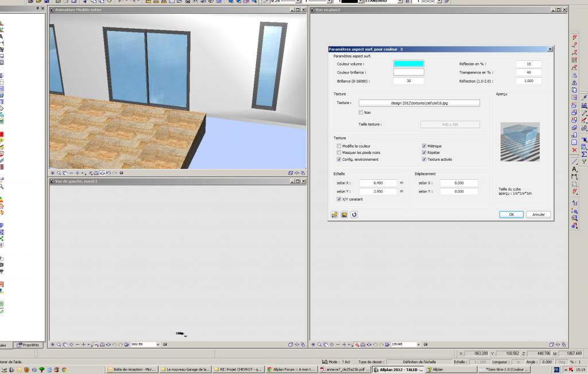
Task: Click zoom magnifier icon in Vue en plan window
Action: 319,344
